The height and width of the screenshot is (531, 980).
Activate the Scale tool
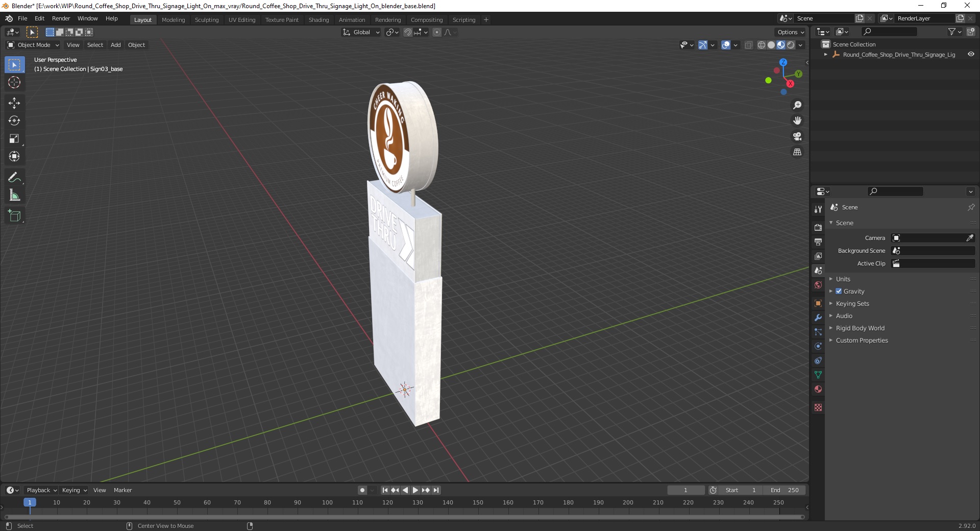14,139
